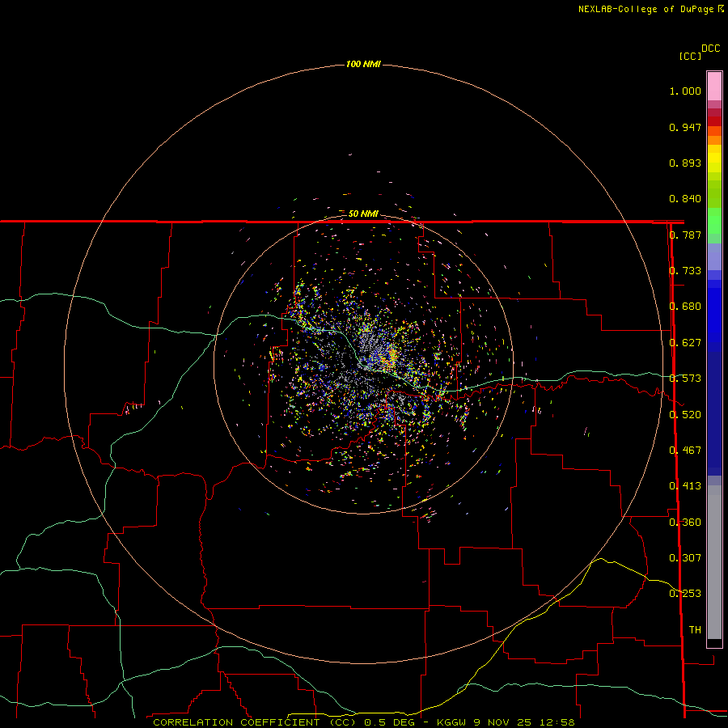The height and width of the screenshot is (728, 728).
Task: Click the 1.000 color scale value
Action: 685,91
